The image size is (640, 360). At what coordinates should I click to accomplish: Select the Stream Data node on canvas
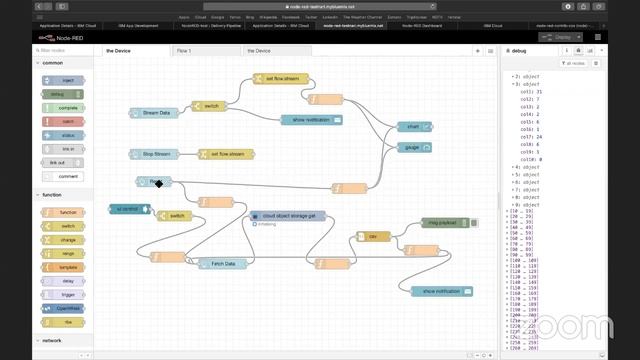tap(154, 113)
